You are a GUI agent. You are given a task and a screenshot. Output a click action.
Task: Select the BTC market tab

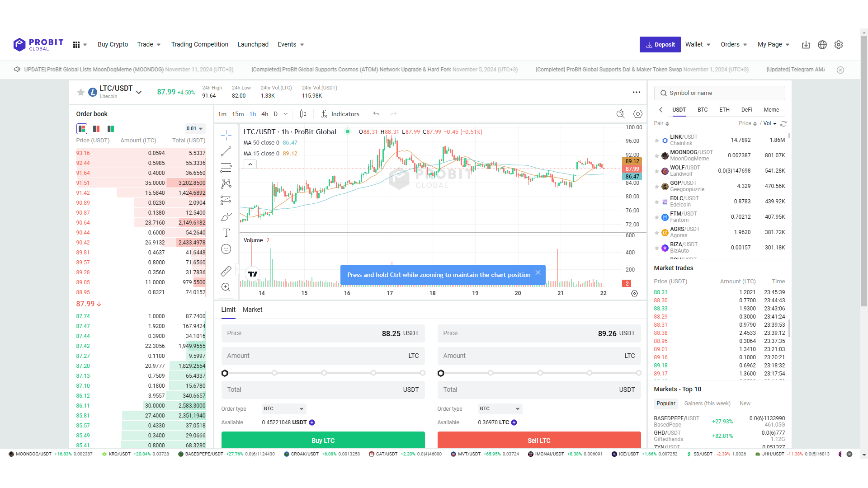pyautogui.click(x=703, y=110)
